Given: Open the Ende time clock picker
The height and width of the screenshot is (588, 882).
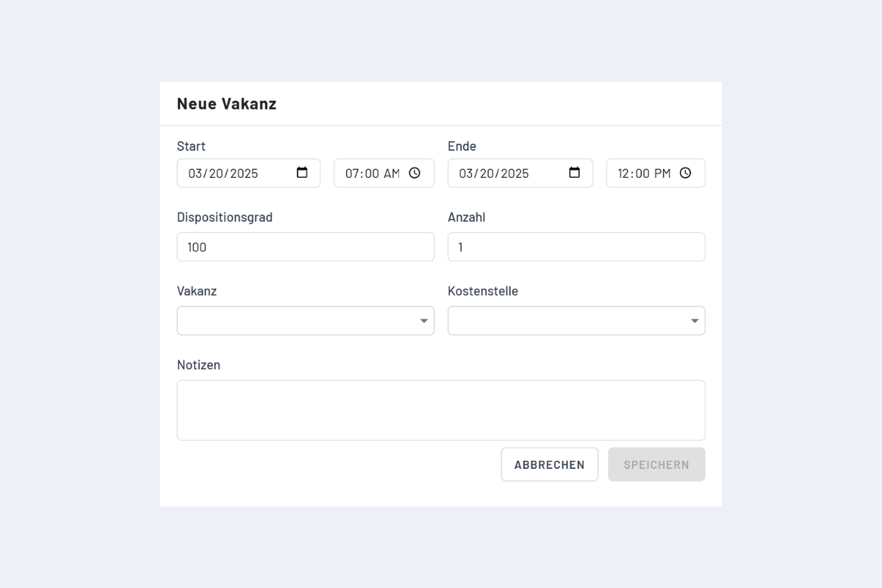Looking at the screenshot, I should (x=685, y=173).
